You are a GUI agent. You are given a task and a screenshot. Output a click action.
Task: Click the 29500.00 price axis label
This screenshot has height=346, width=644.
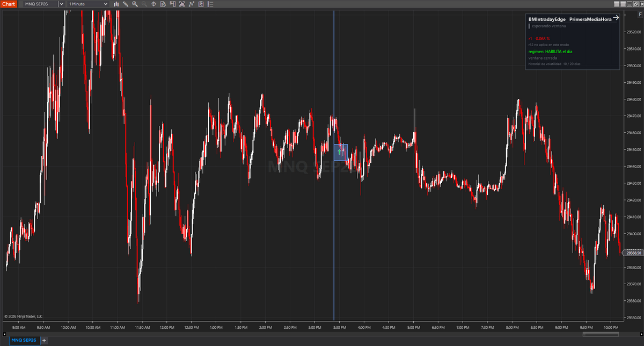634,66
